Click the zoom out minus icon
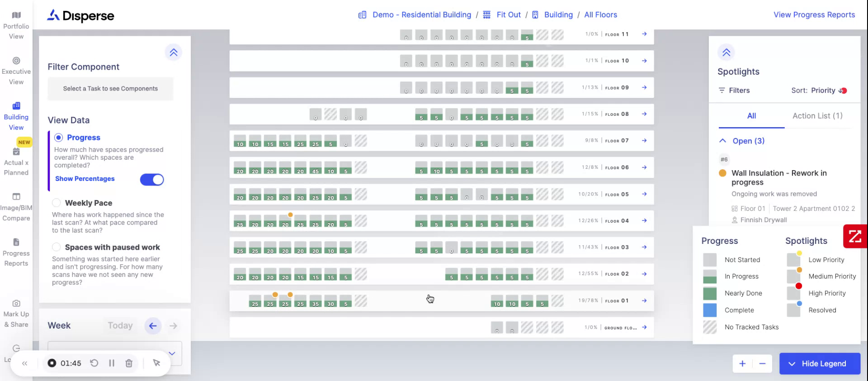Screen dimensions: 868x381 763,364
